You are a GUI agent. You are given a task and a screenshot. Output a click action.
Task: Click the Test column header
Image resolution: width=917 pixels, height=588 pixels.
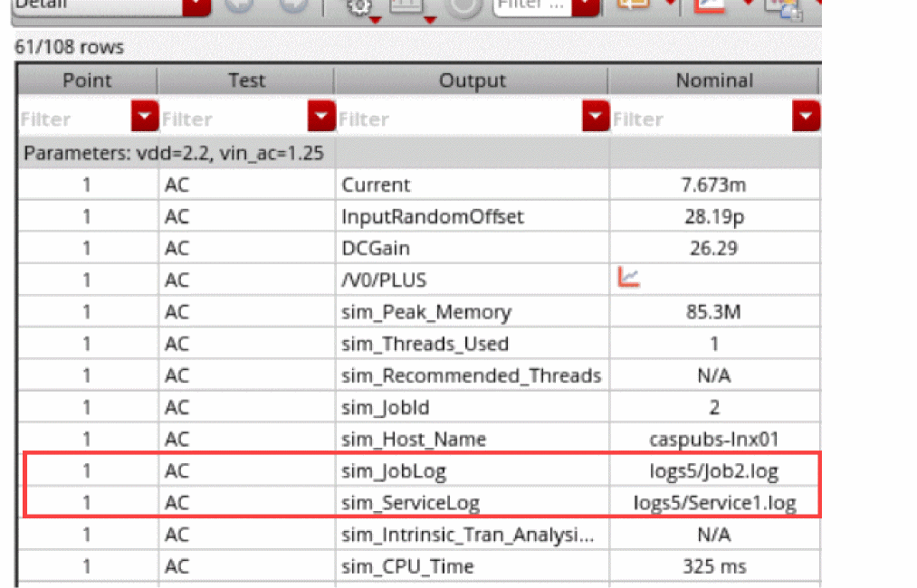tap(246, 81)
